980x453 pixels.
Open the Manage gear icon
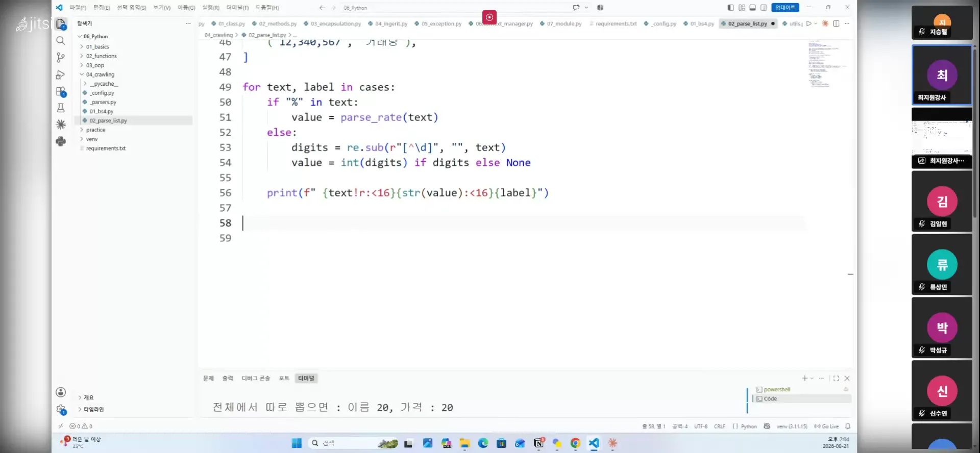click(x=61, y=409)
